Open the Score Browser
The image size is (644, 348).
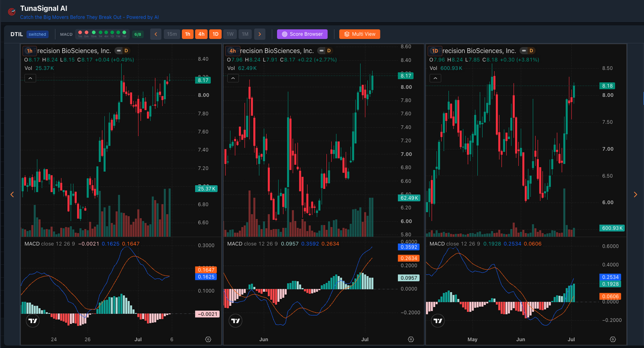pyautogui.click(x=302, y=34)
